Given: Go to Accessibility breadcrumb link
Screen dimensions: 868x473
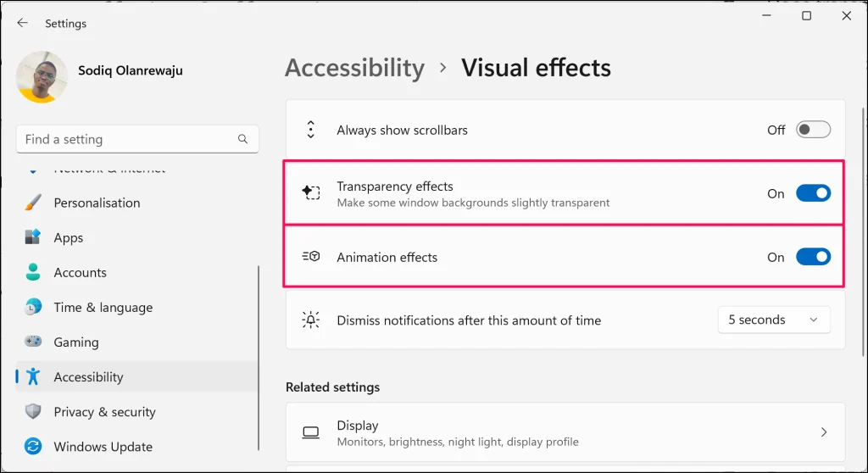Looking at the screenshot, I should pos(354,68).
